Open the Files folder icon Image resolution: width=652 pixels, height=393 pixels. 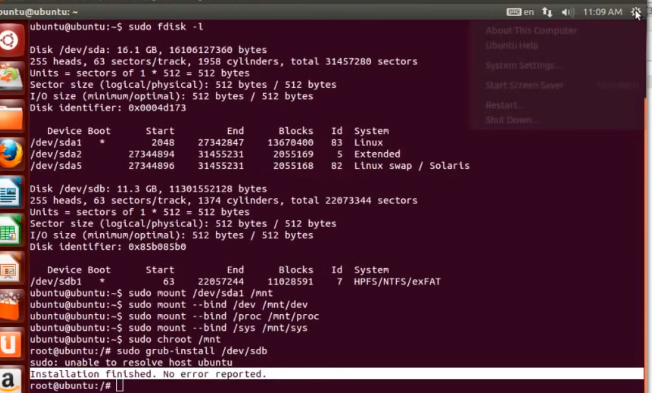coord(11,115)
